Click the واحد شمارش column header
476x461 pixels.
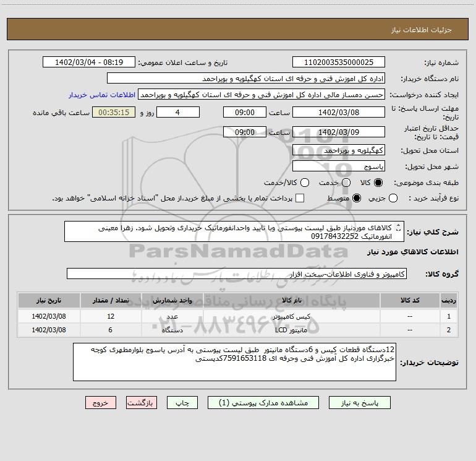tap(172, 300)
